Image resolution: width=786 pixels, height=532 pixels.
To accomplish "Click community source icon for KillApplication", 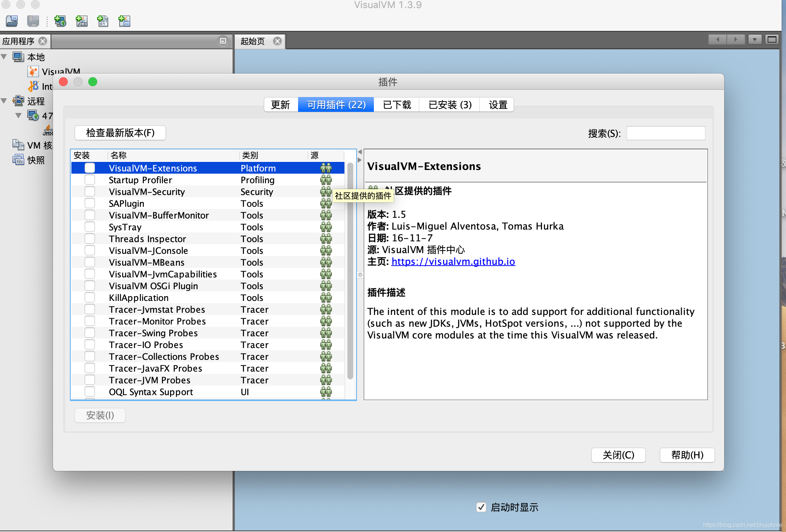I will (x=326, y=298).
